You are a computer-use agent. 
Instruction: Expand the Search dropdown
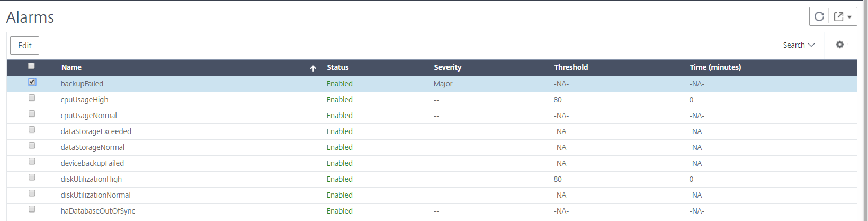click(x=799, y=45)
